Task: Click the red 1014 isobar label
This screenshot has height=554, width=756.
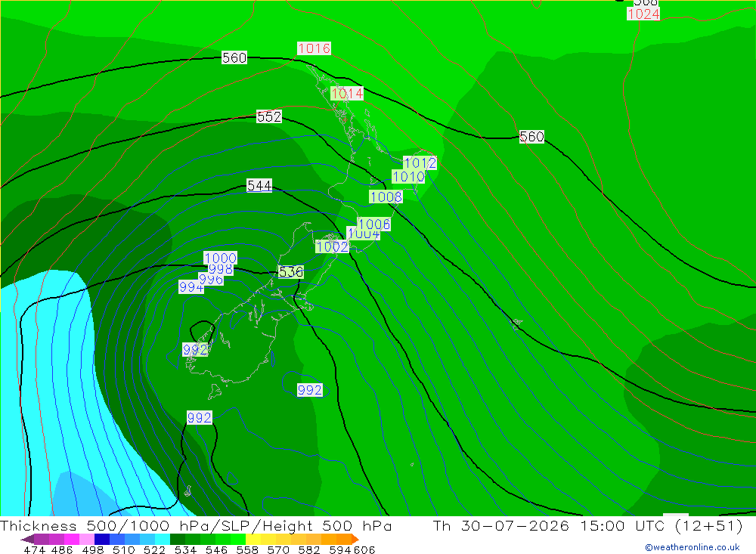Action: click(347, 94)
